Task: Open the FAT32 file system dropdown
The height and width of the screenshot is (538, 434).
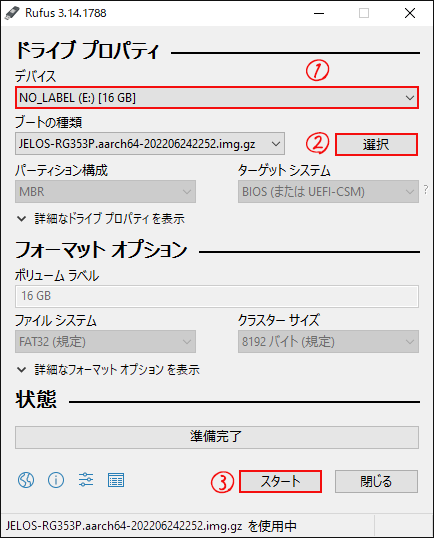Action: pos(105,341)
